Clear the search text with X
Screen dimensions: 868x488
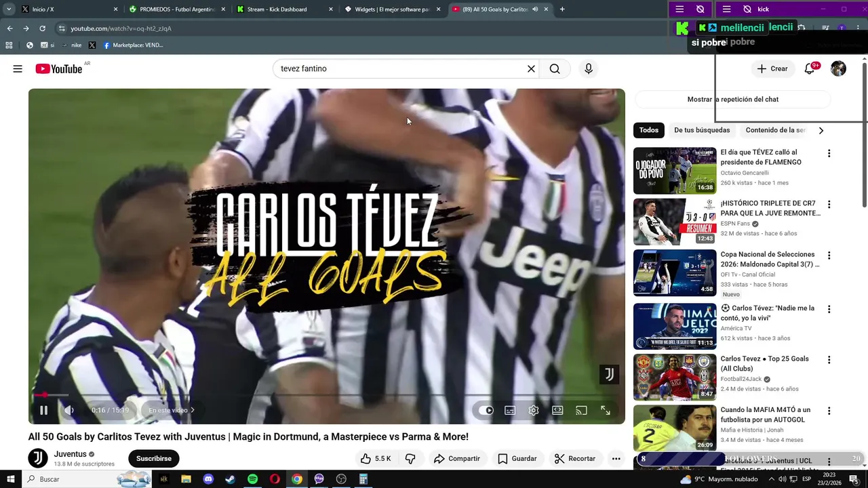coord(531,68)
